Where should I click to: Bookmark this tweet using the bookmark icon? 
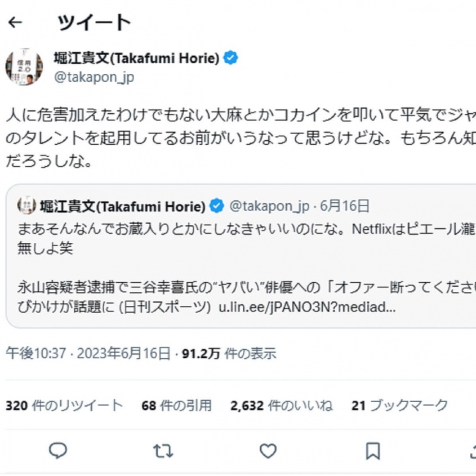(x=372, y=451)
